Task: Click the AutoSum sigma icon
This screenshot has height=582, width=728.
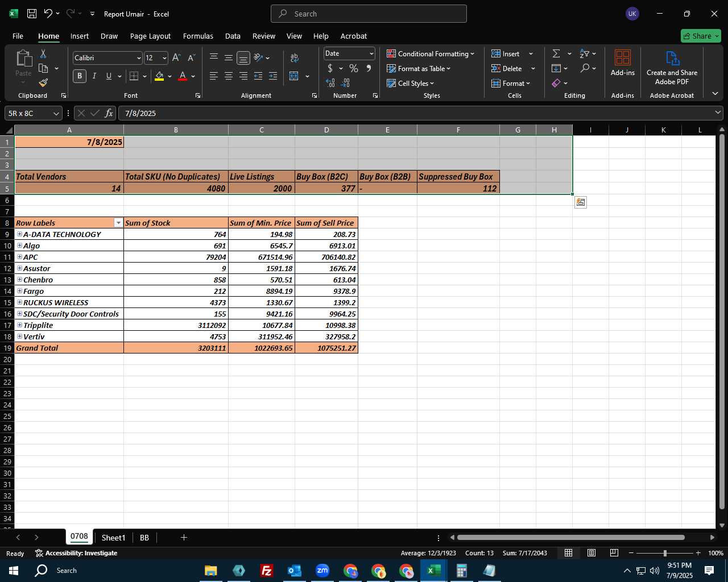Action: tap(556, 53)
